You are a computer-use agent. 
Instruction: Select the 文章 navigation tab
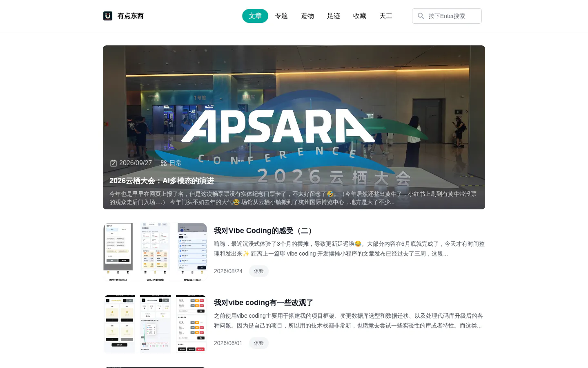255,16
